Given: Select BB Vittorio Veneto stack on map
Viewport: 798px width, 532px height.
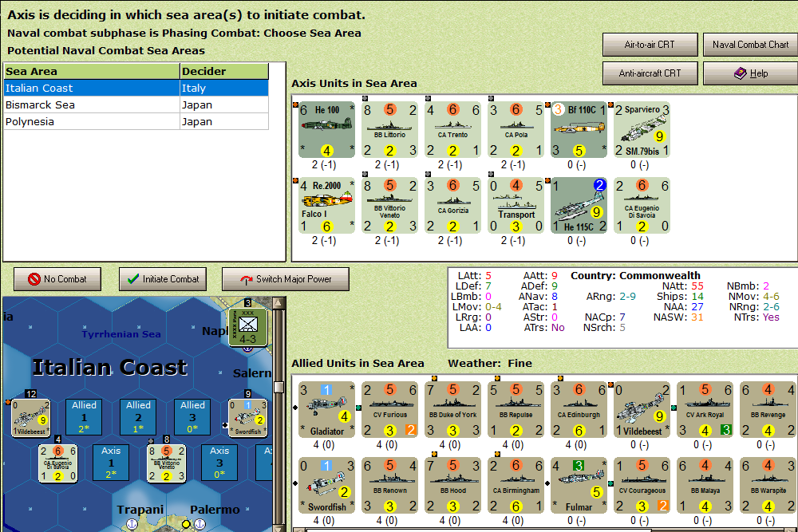Looking at the screenshot, I should pyautogui.click(x=167, y=463).
